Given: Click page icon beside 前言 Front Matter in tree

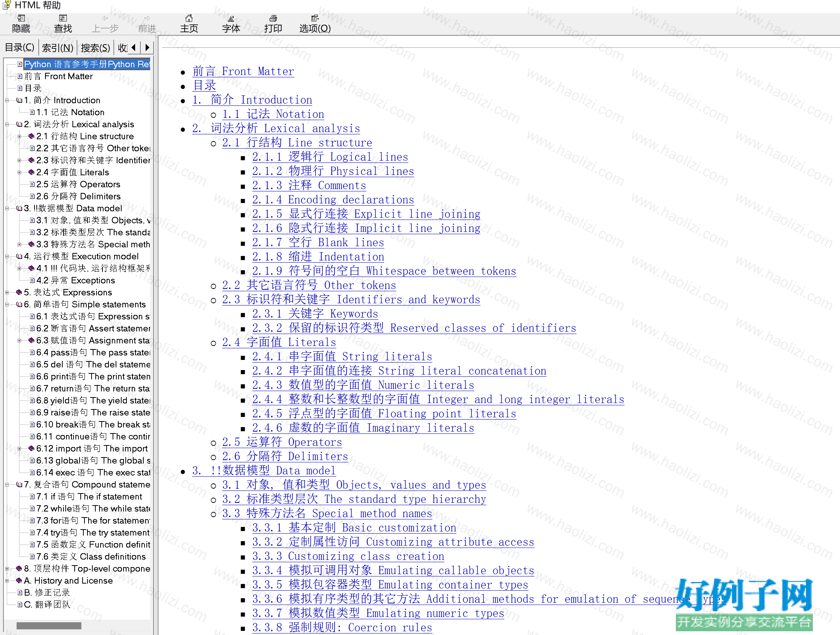Looking at the screenshot, I should tap(20, 76).
